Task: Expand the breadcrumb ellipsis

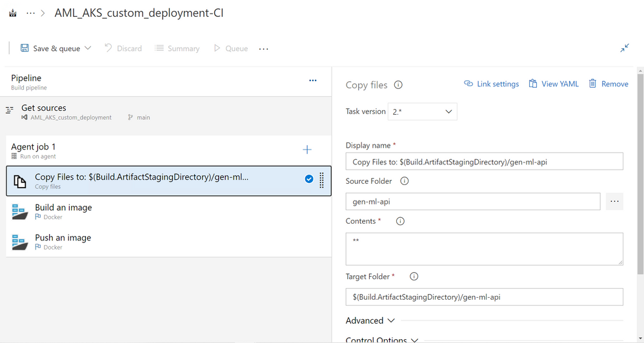Action: click(30, 13)
